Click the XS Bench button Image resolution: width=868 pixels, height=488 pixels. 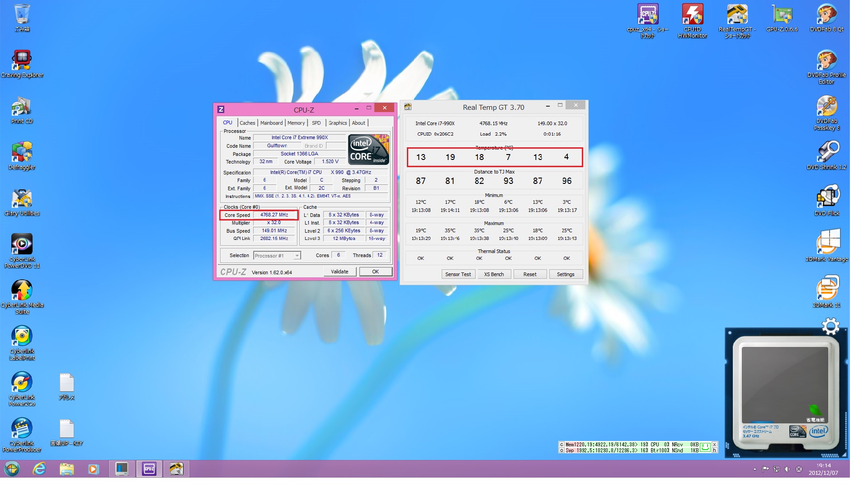494,274
